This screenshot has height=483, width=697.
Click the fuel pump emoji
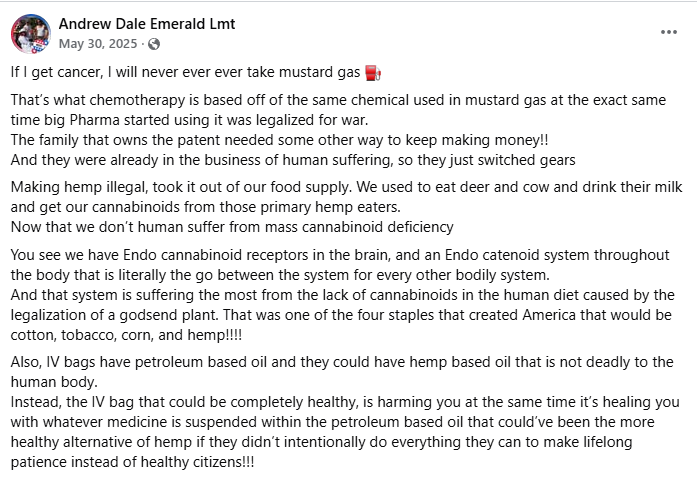tap(373, 73)
